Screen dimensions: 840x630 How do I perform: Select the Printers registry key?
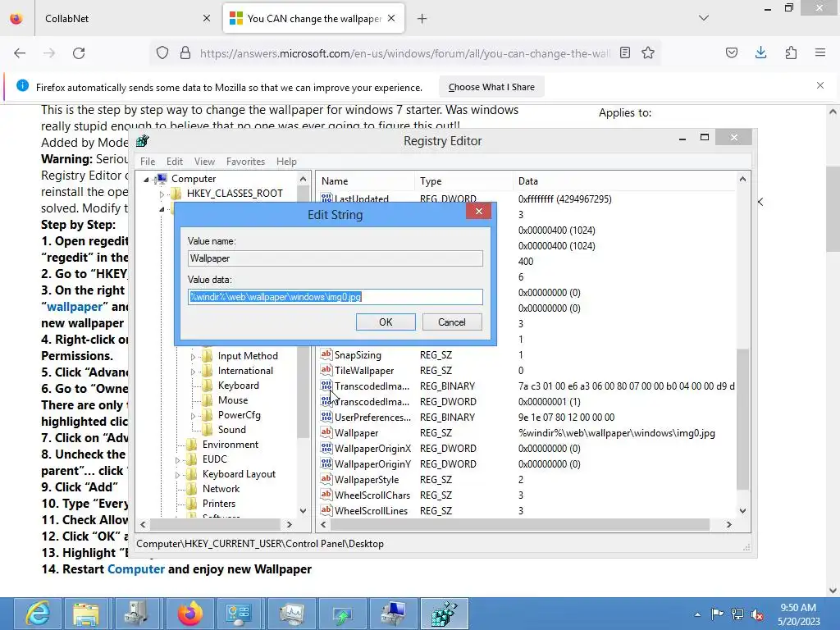[x=218, y=504]
